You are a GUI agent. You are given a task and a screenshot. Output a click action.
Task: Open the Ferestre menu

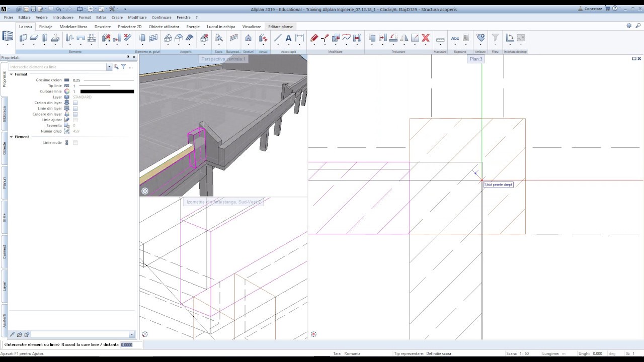[184, 17]
